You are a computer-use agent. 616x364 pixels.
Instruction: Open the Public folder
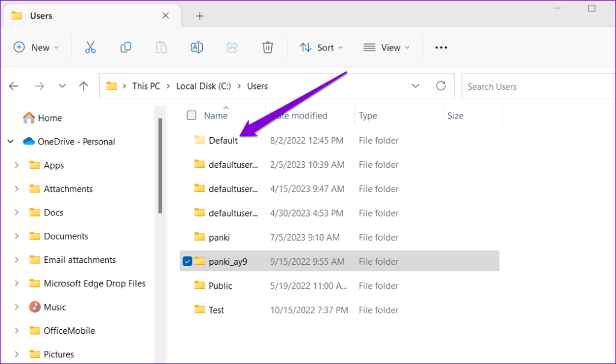[220, 285]
